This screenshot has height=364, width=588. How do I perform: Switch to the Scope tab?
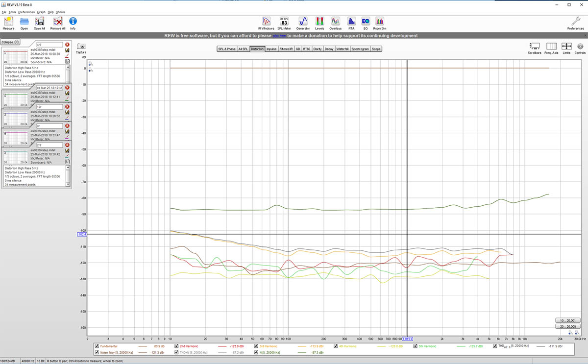376,49
